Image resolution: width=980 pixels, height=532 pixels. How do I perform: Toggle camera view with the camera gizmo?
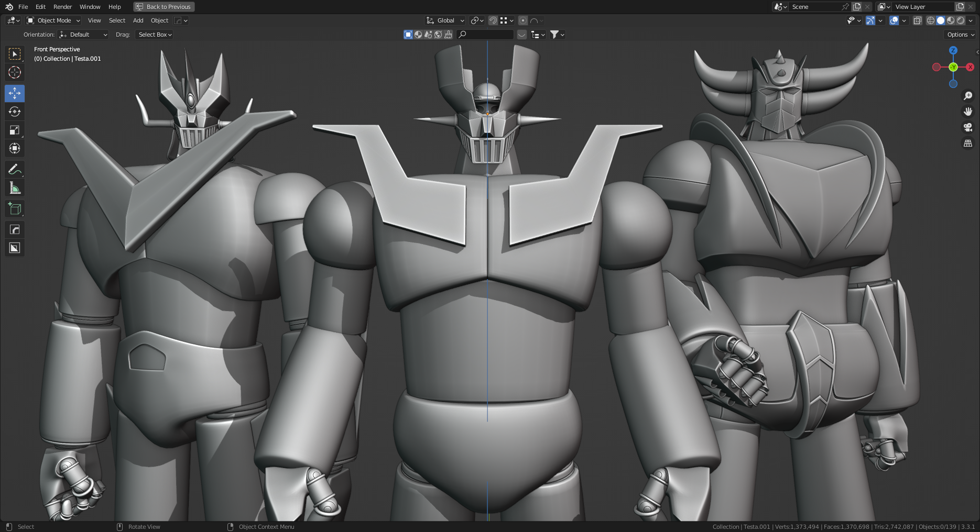coord(968,127)
